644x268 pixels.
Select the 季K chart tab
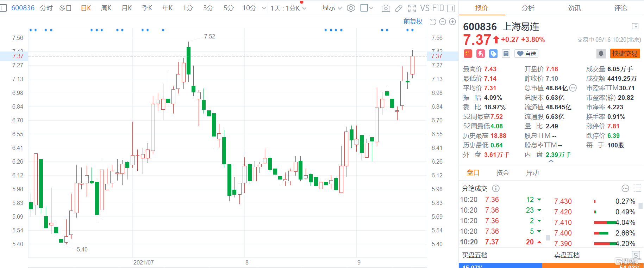pyautogui.click(x=147, y=8)
